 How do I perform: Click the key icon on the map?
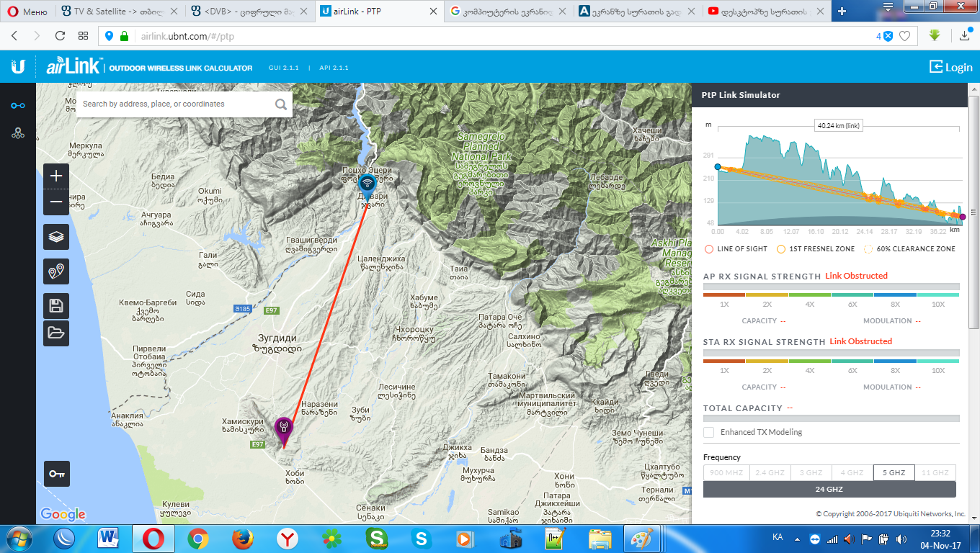tap(57, 474)
